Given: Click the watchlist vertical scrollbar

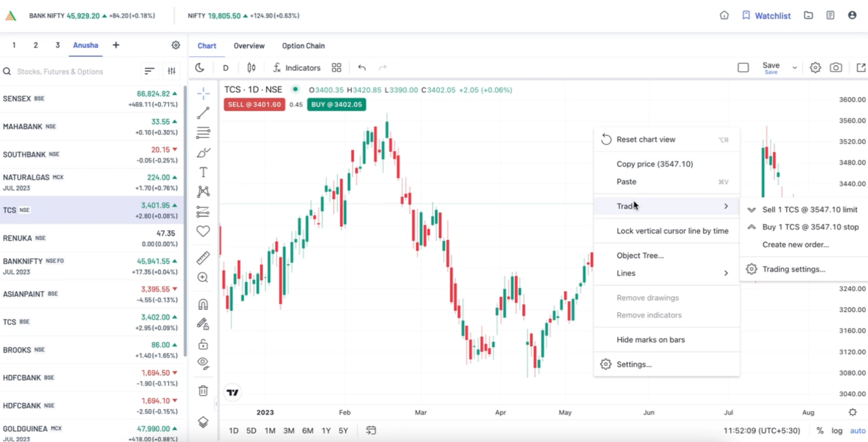Looking at the screenshot, I should tap(185, 220).
